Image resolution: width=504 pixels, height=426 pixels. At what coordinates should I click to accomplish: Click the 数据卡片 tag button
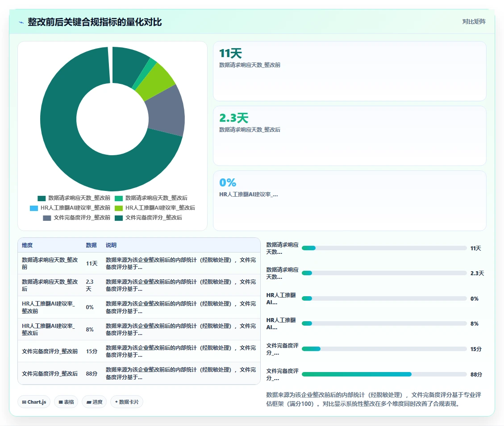tap(127, 402)
